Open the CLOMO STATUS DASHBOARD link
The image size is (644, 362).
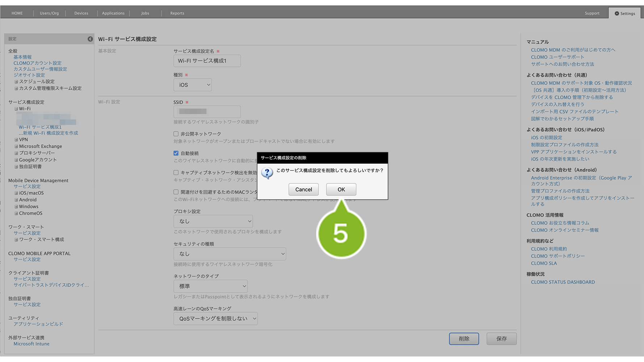tap(563, 282)
